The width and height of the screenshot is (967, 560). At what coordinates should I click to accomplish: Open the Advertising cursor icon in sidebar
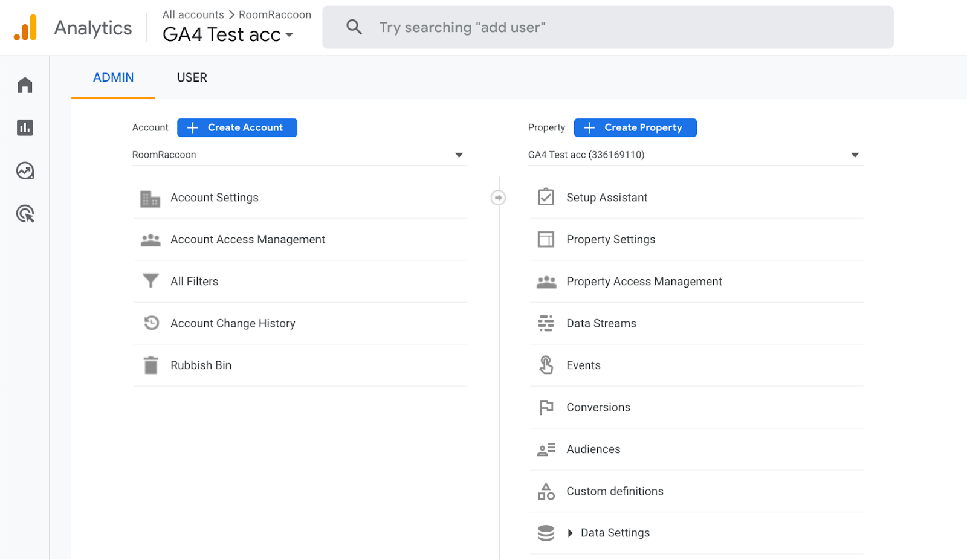[x=25, y=214]
